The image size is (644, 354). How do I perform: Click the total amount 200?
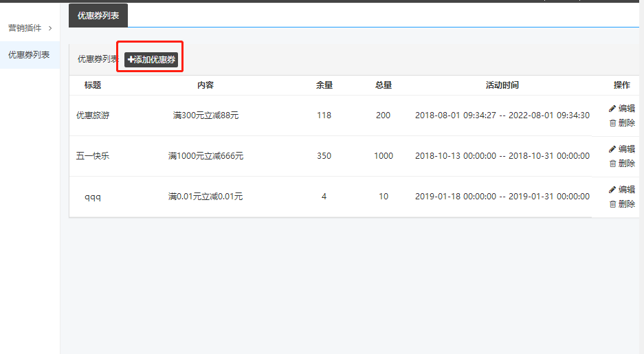point(384,115)
